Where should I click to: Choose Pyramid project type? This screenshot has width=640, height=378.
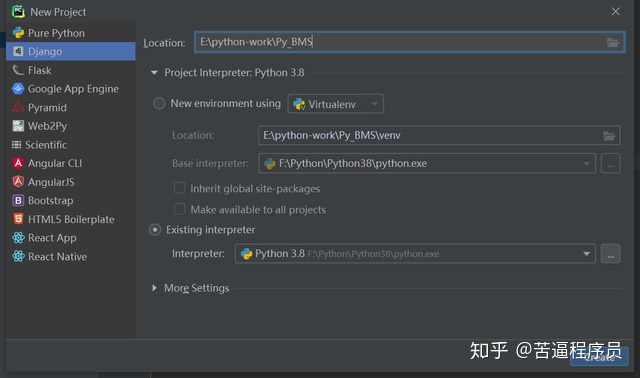tap(71, 107)
